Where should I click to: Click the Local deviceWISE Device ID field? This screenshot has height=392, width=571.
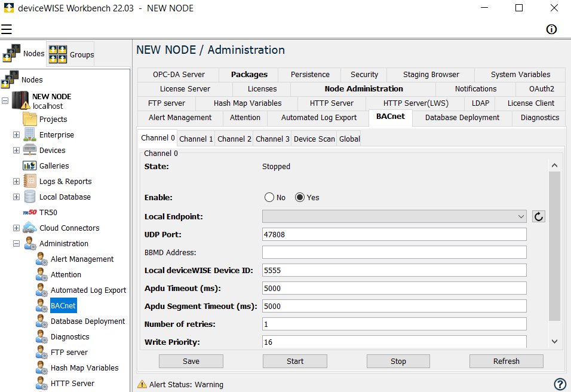coord(394,270)
